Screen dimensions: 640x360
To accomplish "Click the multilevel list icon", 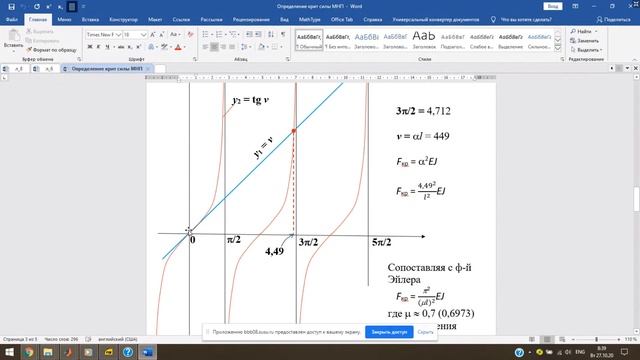I will [x=233, y=34].
